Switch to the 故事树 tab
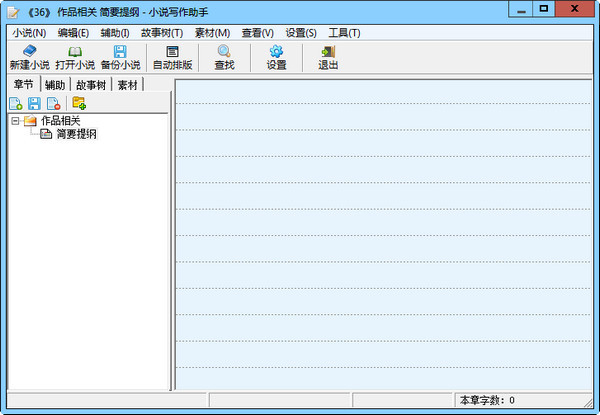600x415 pixels. [91, 85]
